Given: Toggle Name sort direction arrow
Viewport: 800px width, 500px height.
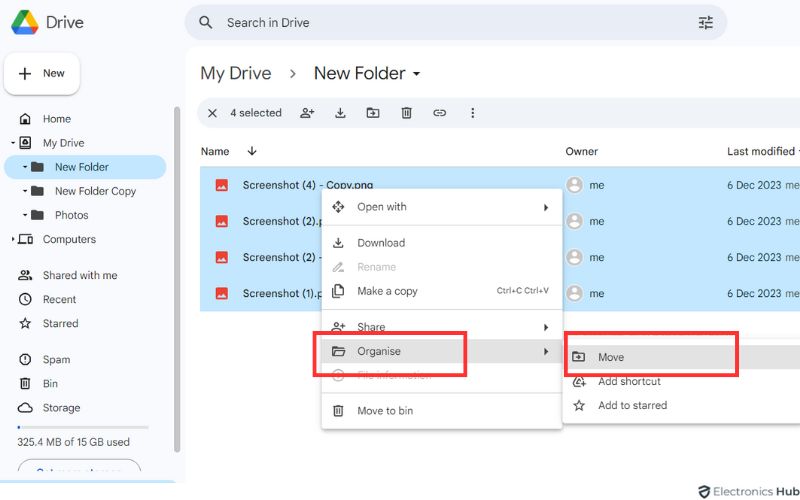Looking at the screenshot, I should point(252,151).
